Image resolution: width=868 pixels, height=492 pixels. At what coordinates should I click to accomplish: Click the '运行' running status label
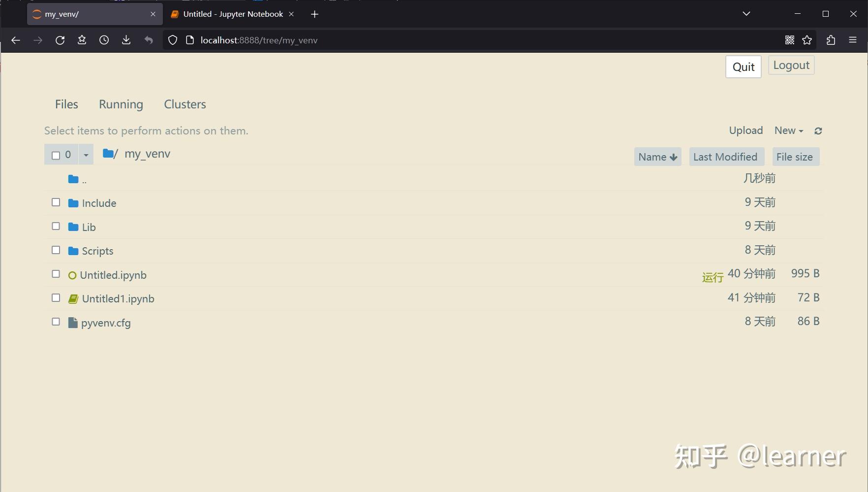click(713, 278)
